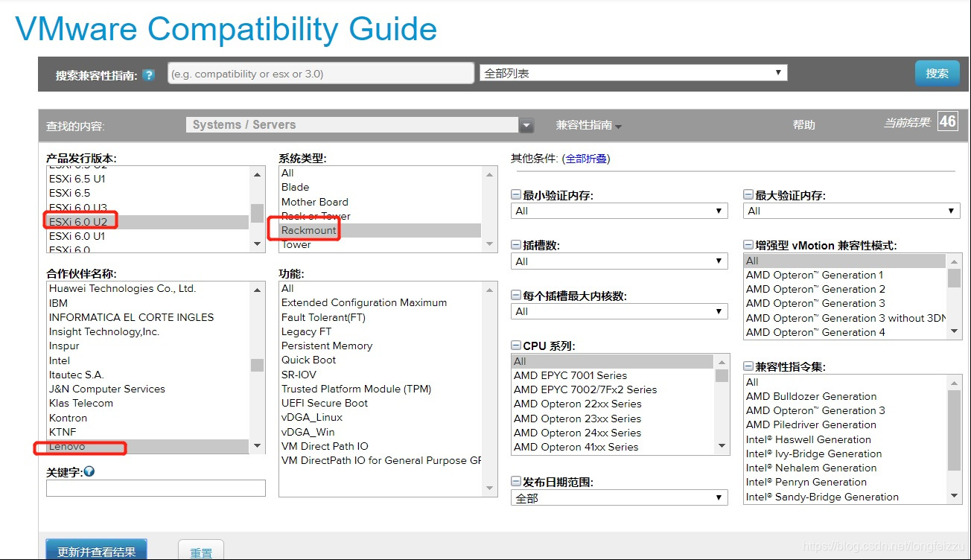The image size is (971, 560).
Task: Select ESXi 6.0 U1 in release list
Action: (147, 236)
